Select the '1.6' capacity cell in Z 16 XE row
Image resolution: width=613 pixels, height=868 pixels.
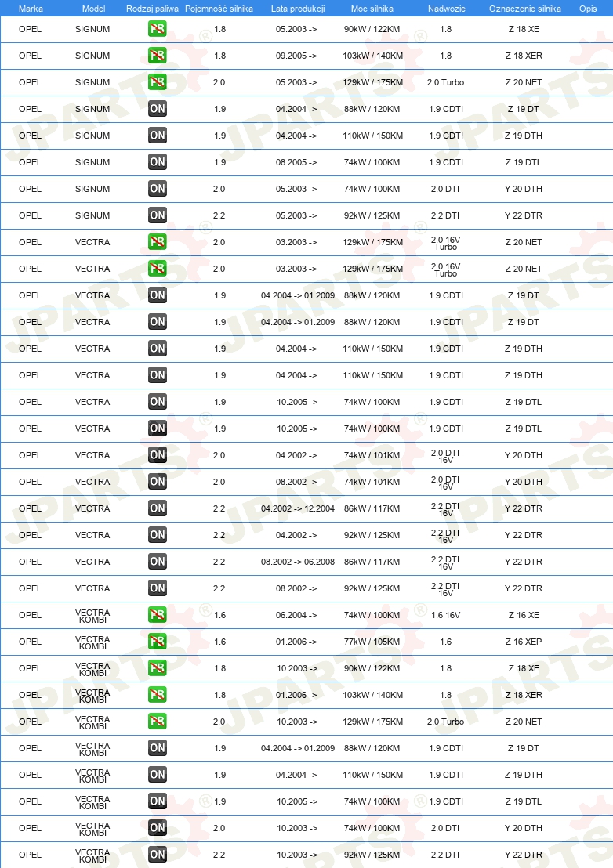pos(219,615)
